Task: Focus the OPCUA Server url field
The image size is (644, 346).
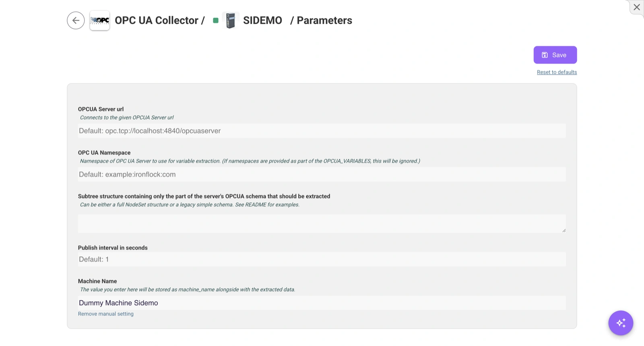Action: [322, 131]
